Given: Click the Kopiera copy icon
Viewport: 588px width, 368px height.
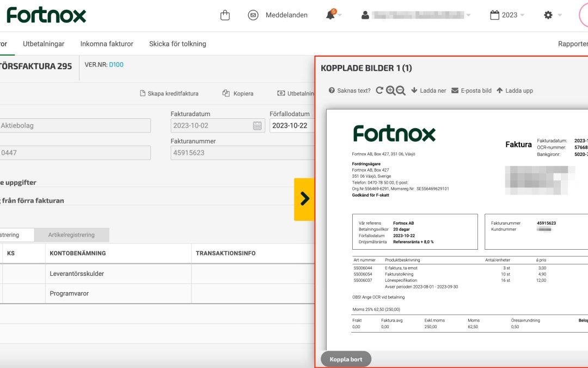Looking at the screenshot, I should click(x=226, y=93).
